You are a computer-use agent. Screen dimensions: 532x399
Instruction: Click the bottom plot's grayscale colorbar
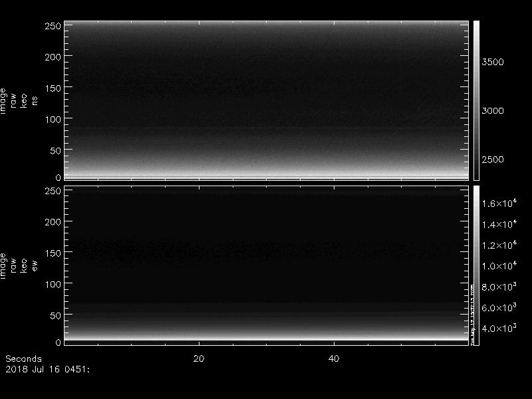476,265
